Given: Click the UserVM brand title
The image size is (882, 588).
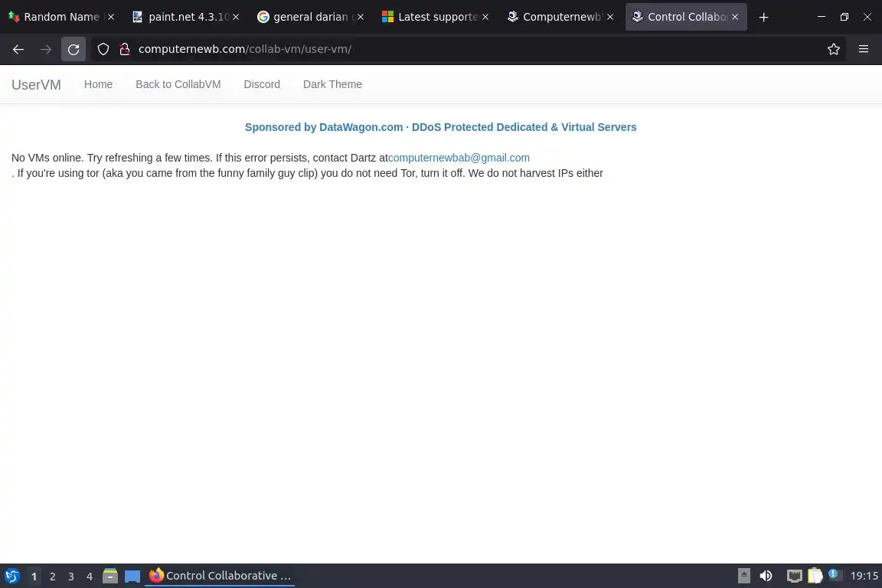Looking at the screenshot, I should pos(36,84).
